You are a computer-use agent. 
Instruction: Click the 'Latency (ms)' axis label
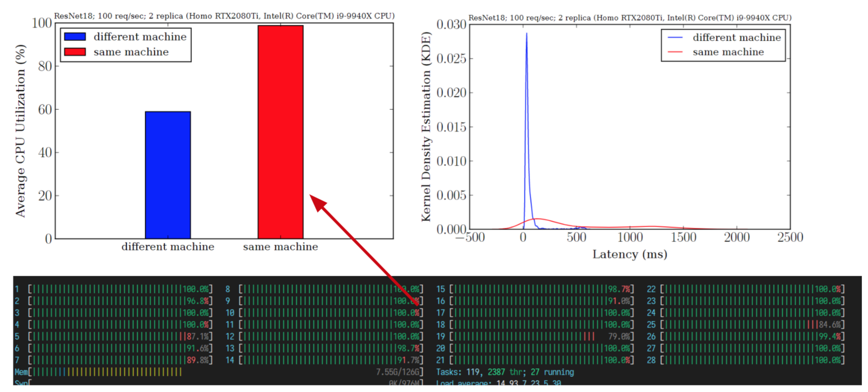[x=630, y=254]
